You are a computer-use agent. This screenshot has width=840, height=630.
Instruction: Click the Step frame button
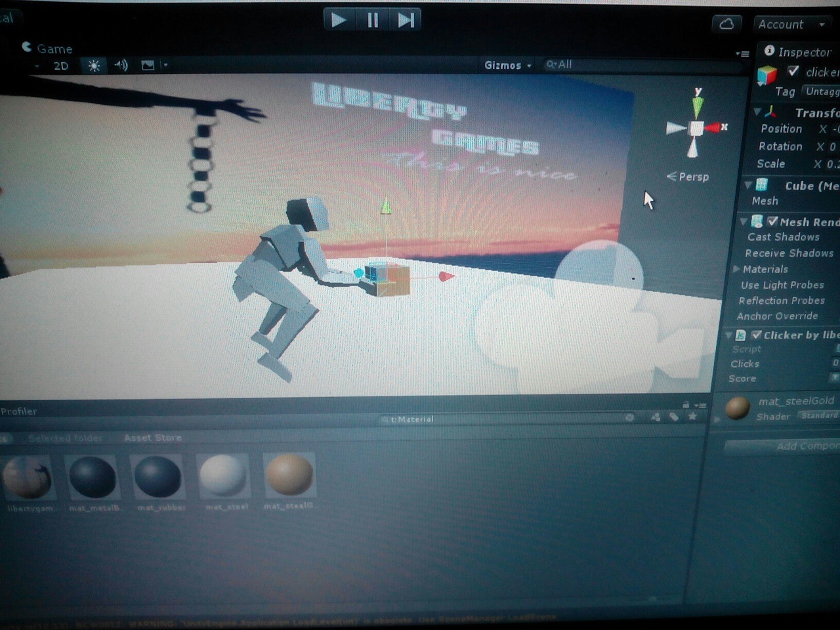pyautogui.click(x=405, y=20)
